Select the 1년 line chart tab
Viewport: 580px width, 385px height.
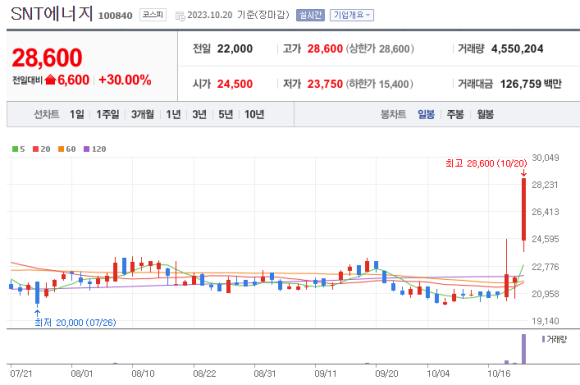[173, 114]
